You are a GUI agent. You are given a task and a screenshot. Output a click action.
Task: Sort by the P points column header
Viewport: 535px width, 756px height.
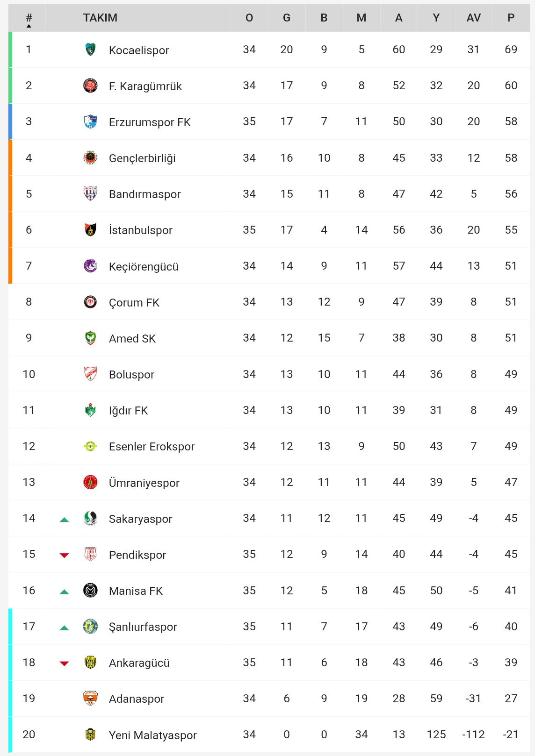point(511,18)
